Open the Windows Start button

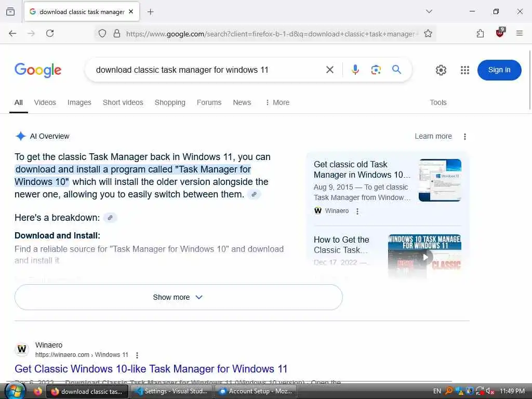15,391
